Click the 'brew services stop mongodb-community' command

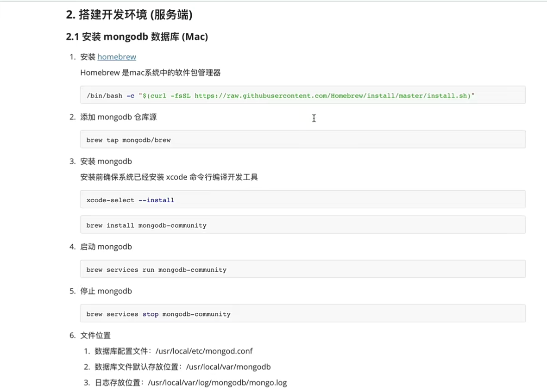158,314
